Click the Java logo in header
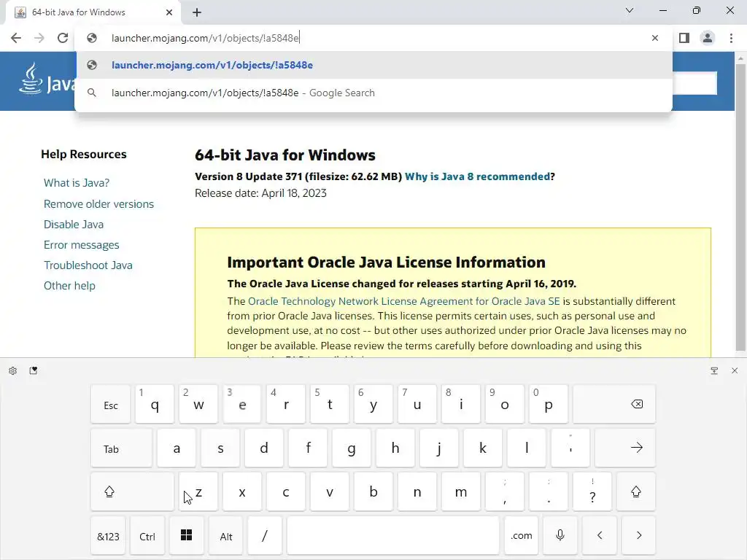Screen dimensions: 747x560 point(47,79)
